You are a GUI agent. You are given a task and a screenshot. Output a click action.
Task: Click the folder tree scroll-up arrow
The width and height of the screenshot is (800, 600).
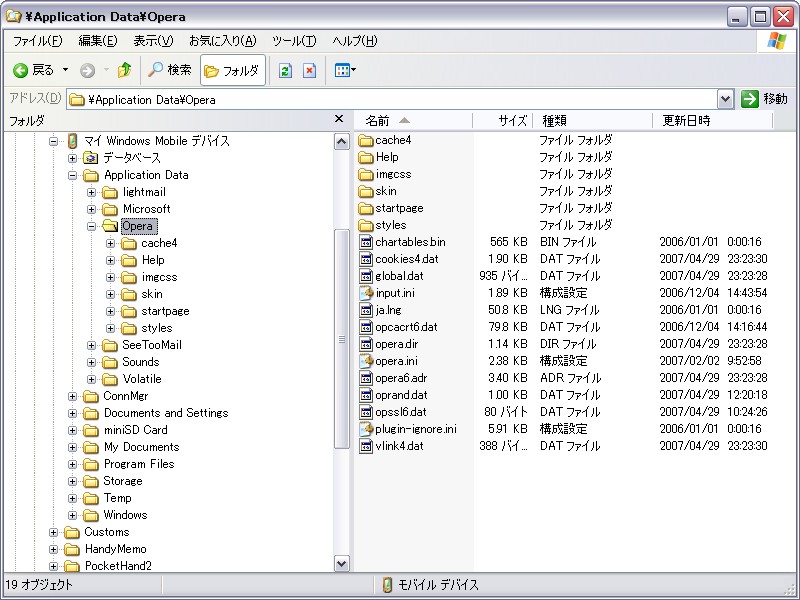tap(341, 141)
